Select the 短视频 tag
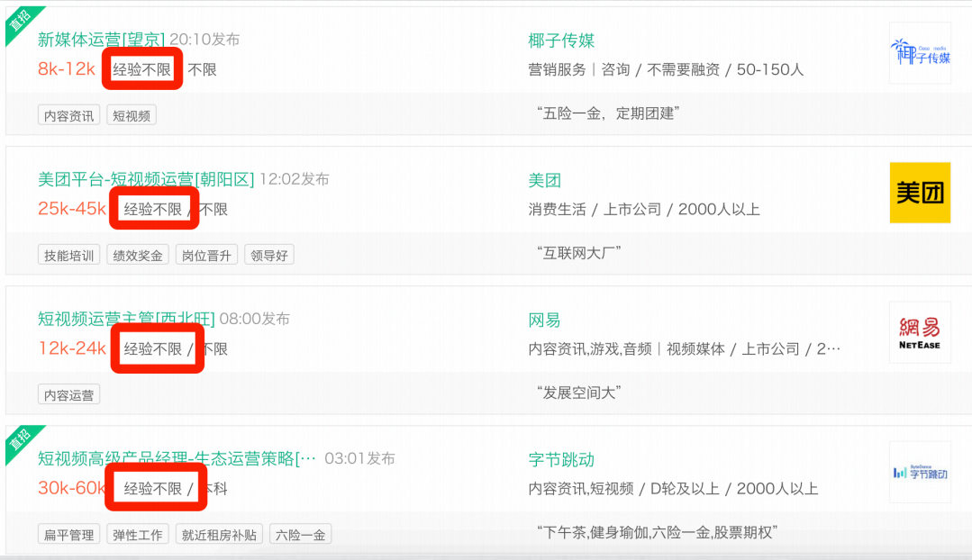The image size is (972, 560). 132,116
